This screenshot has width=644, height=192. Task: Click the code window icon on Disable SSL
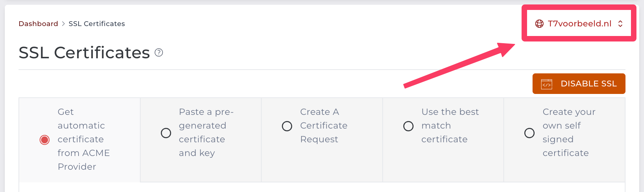pos(546,84)
